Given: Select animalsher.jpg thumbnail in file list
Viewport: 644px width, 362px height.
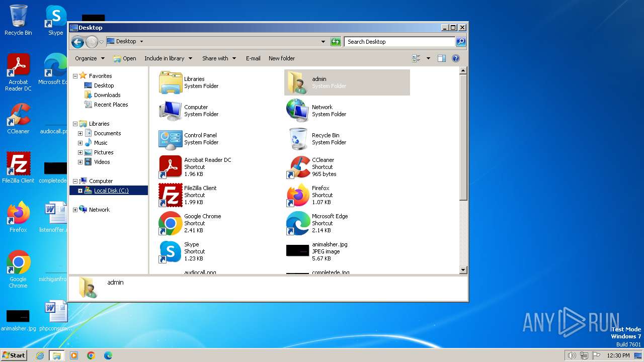Looking at the screenshot, I should click(298, 250).
